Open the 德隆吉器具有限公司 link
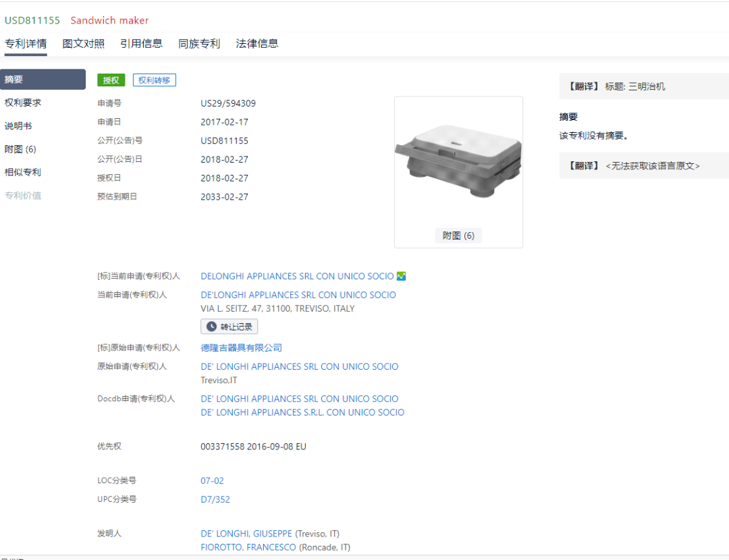Viewport: 729px width, 560px height. click(x=241, y=347)
